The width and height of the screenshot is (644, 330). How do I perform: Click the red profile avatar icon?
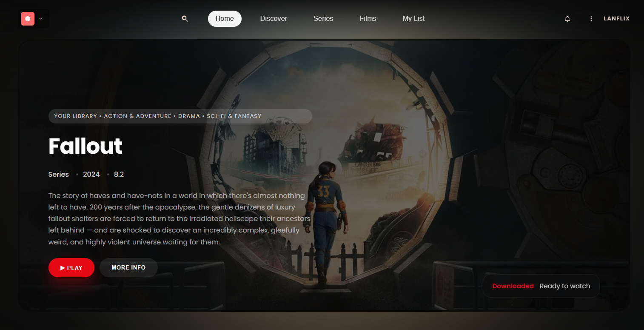pyautogui.click(x=28, y=19)
